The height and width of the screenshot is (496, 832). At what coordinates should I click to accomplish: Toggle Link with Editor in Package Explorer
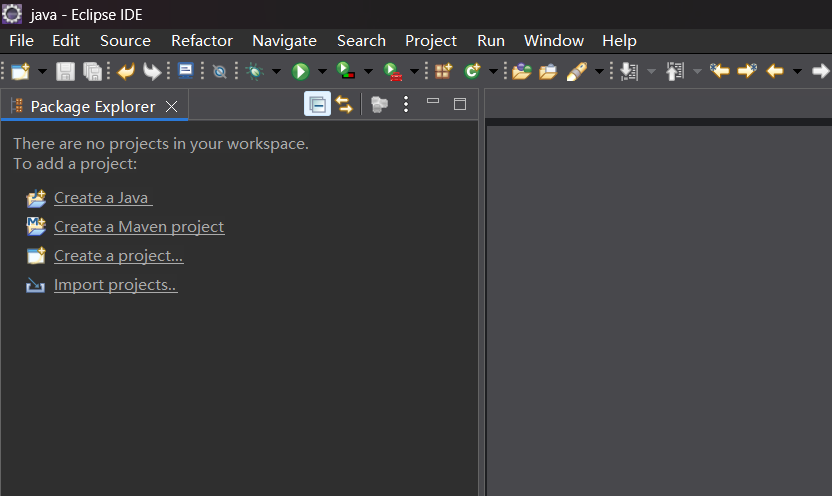click(x=344, y=104)
